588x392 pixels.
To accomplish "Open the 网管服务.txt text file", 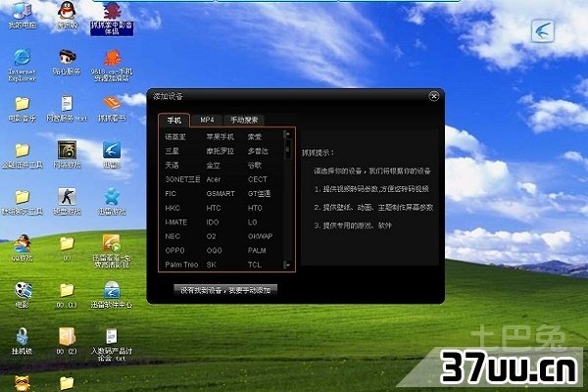I will [67, 109].
